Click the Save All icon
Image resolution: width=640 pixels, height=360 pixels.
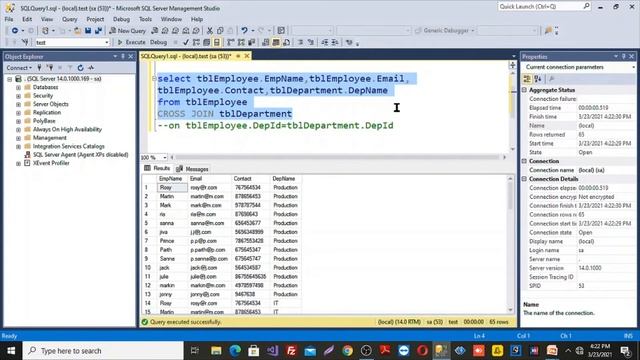coord(98,31)
